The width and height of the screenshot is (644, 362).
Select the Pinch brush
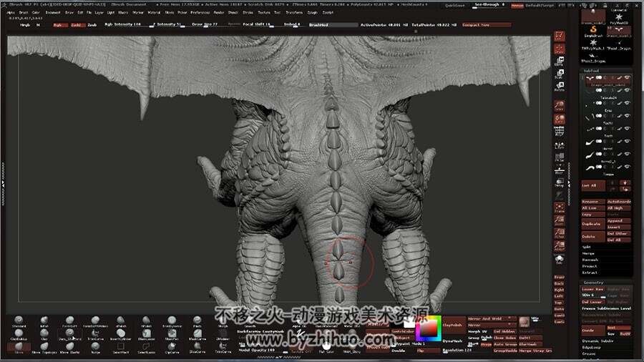(197, 321)
